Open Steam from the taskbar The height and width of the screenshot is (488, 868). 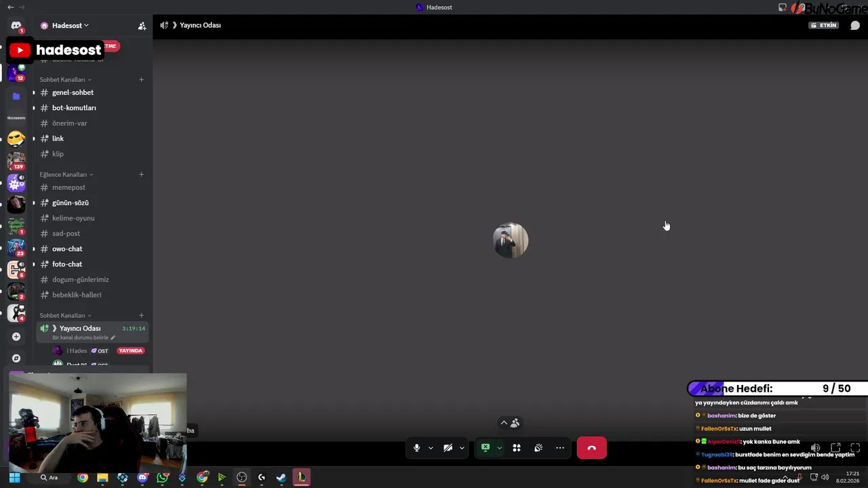[281, 478]
